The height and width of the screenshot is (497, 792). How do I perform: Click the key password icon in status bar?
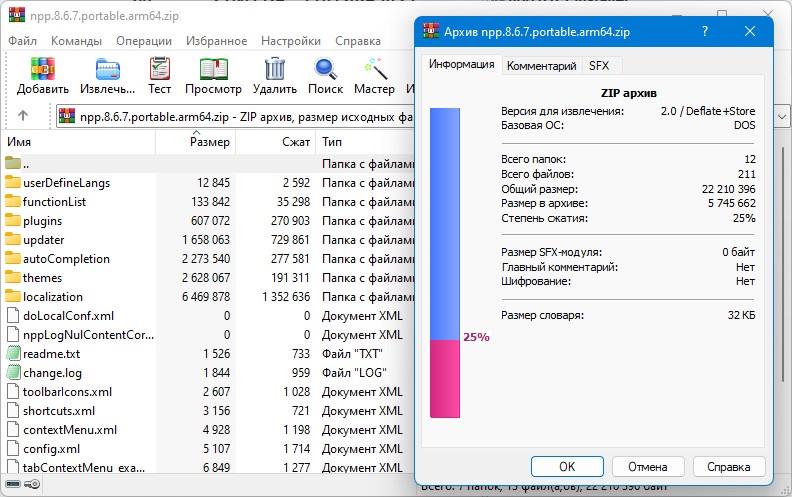[x=32, y=484]
